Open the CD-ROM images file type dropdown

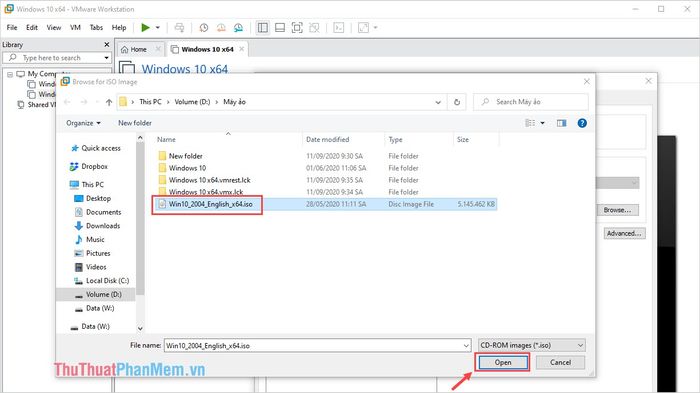tap(531, 345)
